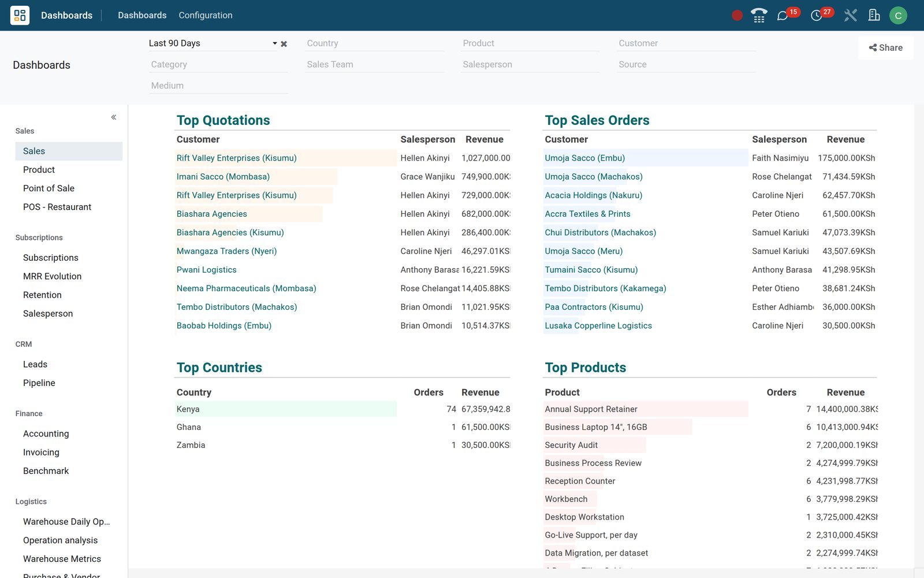Clear the Last 90 Days date filter

(x=284, y=44)
